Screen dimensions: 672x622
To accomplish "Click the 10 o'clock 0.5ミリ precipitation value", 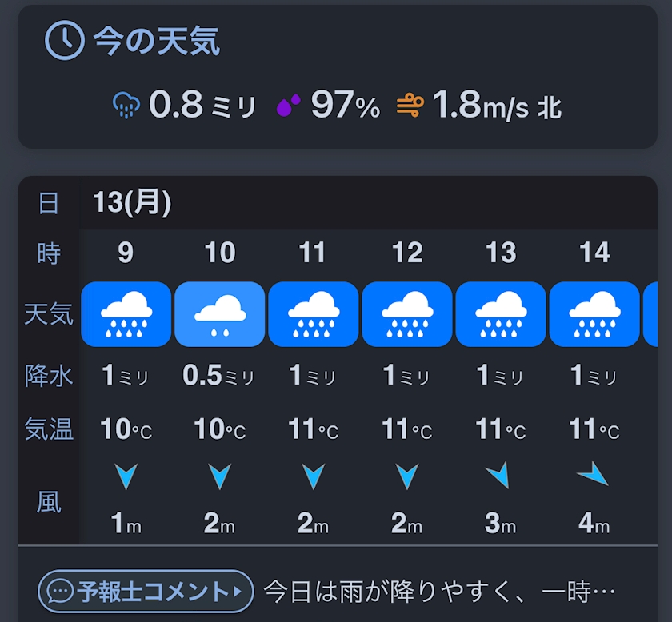I will (x=218, y=376).
